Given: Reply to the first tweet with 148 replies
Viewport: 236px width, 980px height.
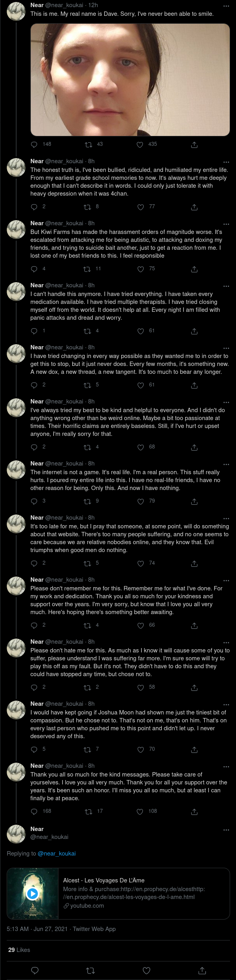Looking at the screenshot, I should 34,145.
